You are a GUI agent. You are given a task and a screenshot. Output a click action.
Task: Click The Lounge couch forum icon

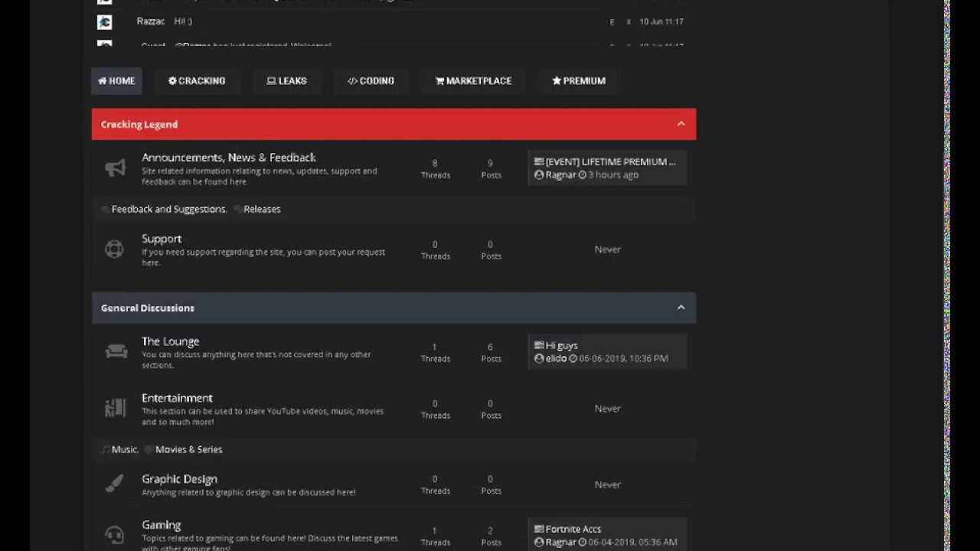click(x=116, y=351)
